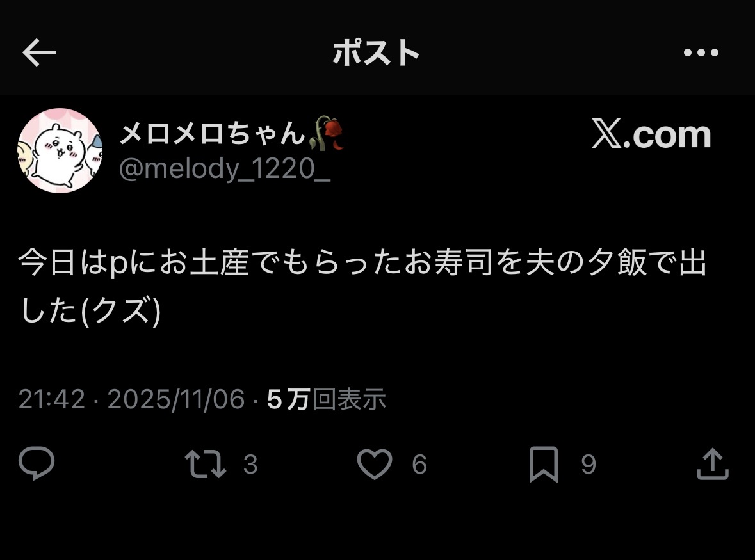Viewport: 755px width, 560px height.
Task: Bookmark the post with the bookmark icon
Action: pyautogui.click(x=544, y=464)
